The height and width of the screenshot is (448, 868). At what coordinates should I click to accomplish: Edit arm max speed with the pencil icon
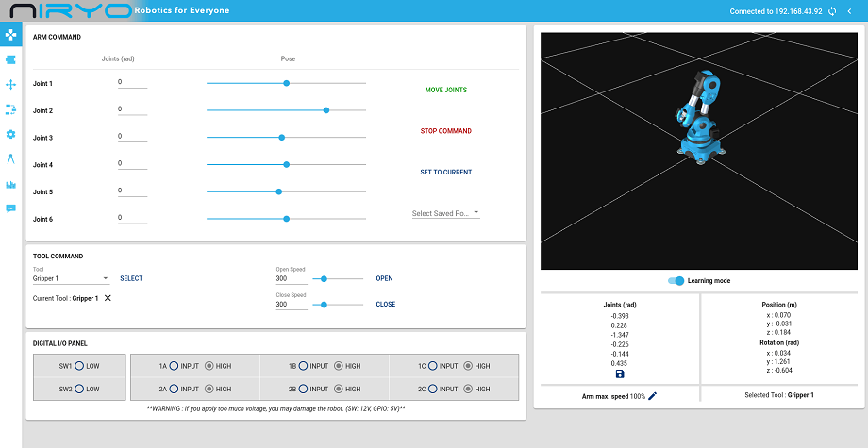point(652,396)
